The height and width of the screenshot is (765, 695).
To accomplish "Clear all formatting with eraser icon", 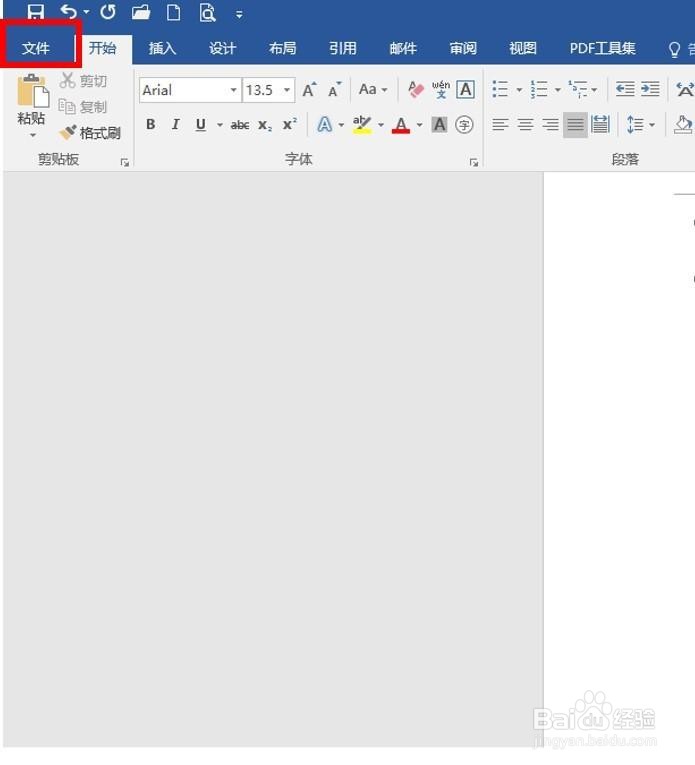I will point(416,89).
